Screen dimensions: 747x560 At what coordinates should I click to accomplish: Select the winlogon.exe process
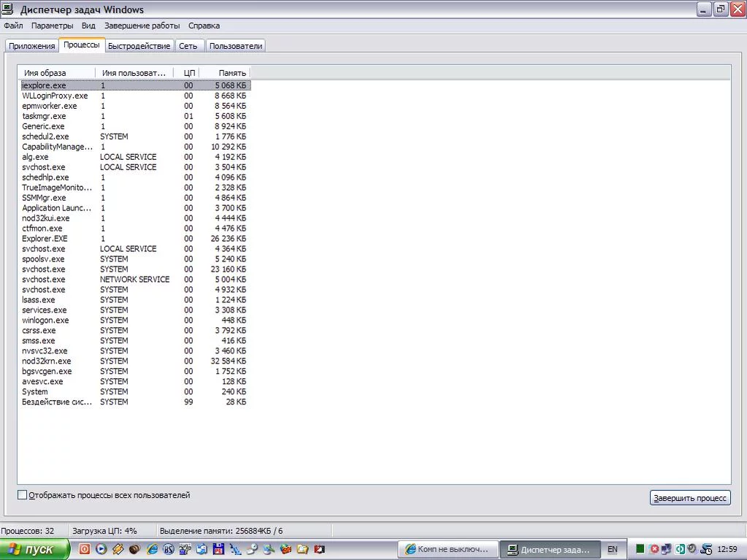pyautogui.click(x=135, y=320)
